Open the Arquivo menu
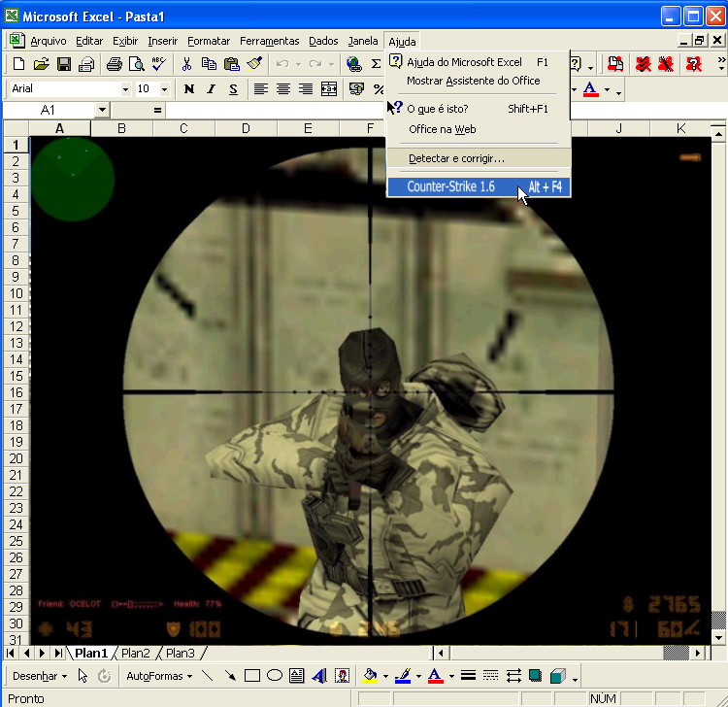 (x=49, y=42)
